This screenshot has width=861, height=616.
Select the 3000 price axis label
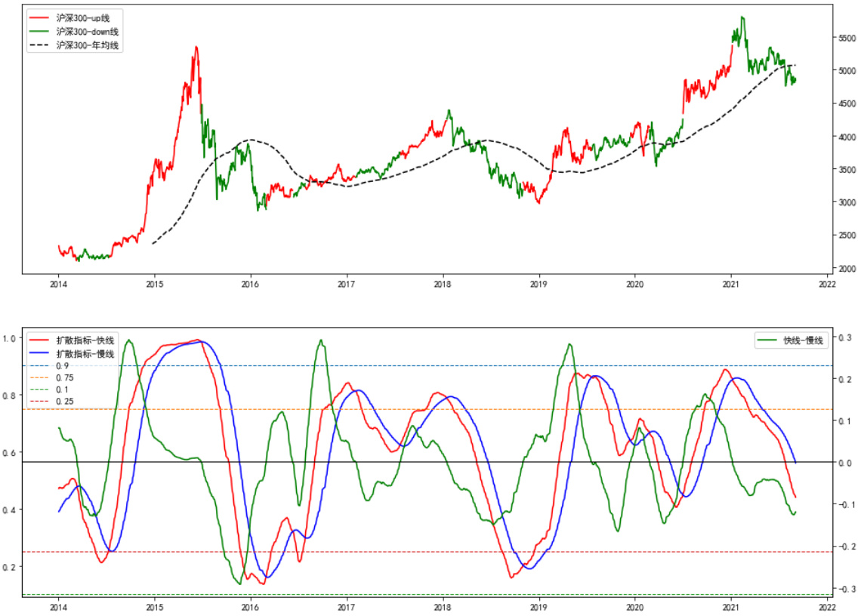pyautogui.click(x=847, y=202)
